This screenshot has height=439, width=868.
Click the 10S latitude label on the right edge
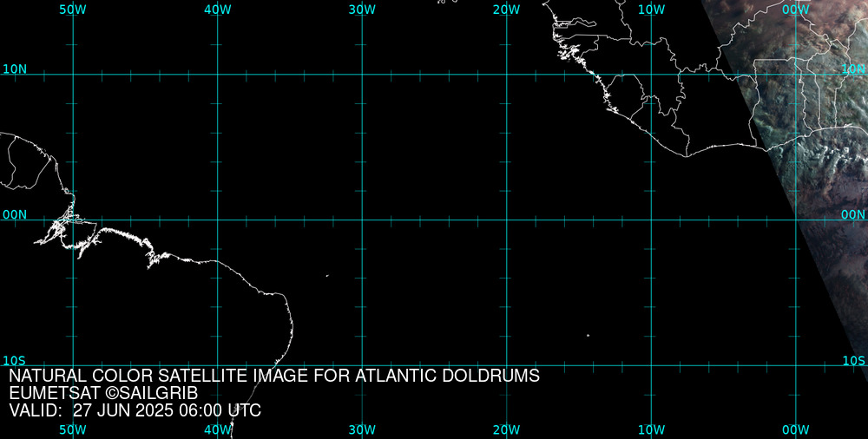click(x=853, y=361)
